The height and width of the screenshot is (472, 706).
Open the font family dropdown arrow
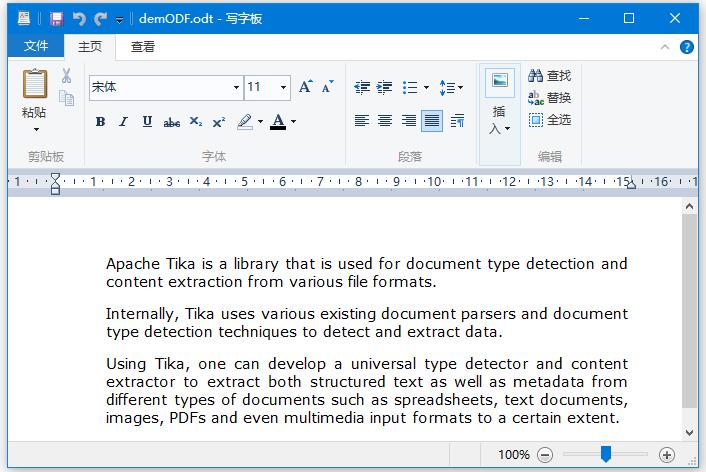point(236,87)
